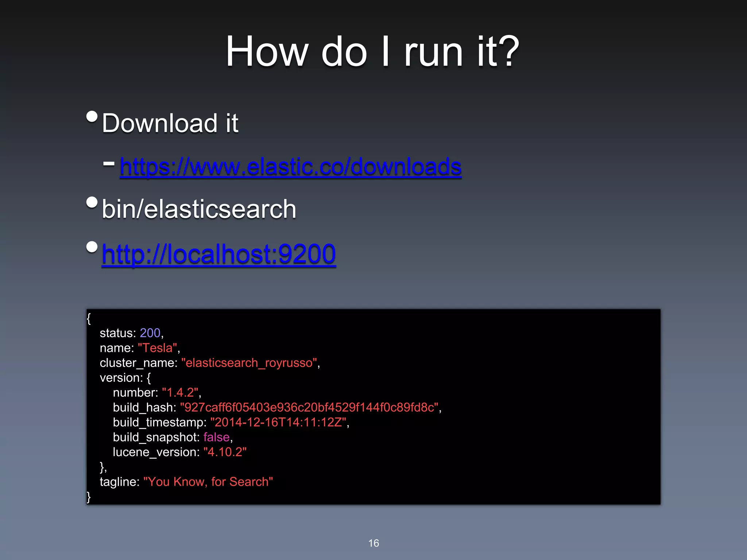Click lucene_version value "4.10.2"
Image resolution: width=747 pixels, height=560 pixels.
click(x=225, y=452)
